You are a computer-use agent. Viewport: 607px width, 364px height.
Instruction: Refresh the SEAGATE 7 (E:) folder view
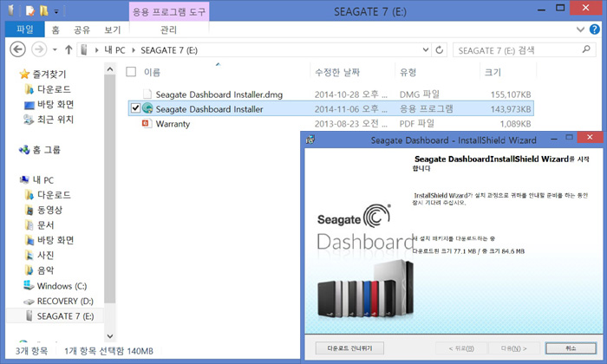pos(439,50)
